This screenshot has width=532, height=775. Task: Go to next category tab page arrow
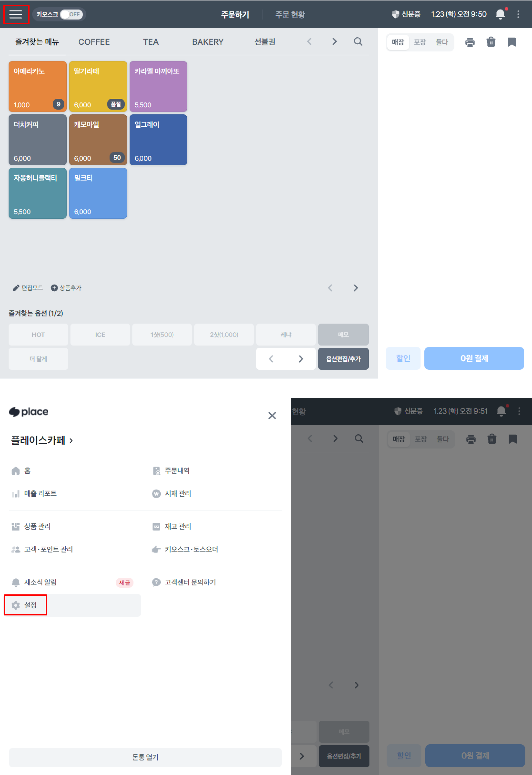334,42
